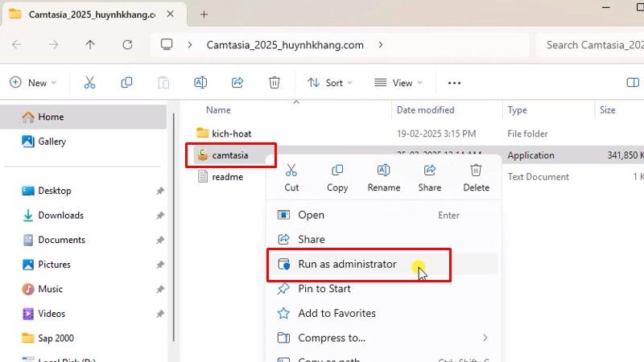Select Add to Favorites

point(336,314)
